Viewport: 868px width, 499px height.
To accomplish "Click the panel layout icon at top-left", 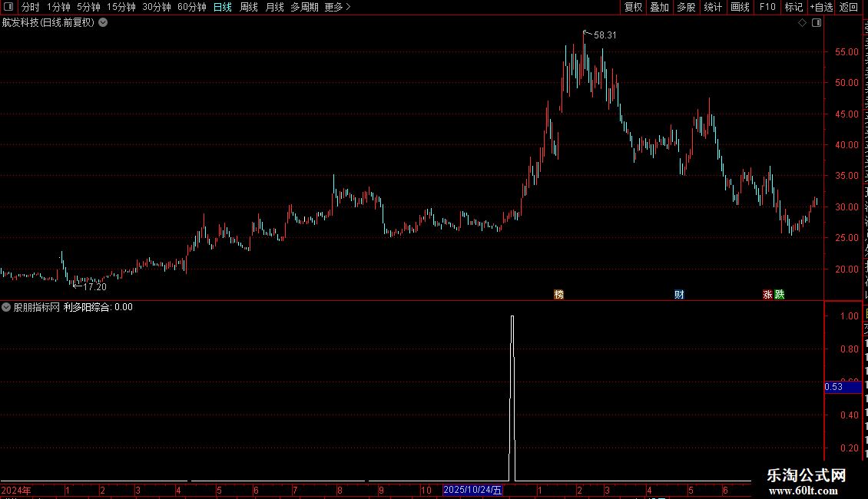I will [8, 7].
